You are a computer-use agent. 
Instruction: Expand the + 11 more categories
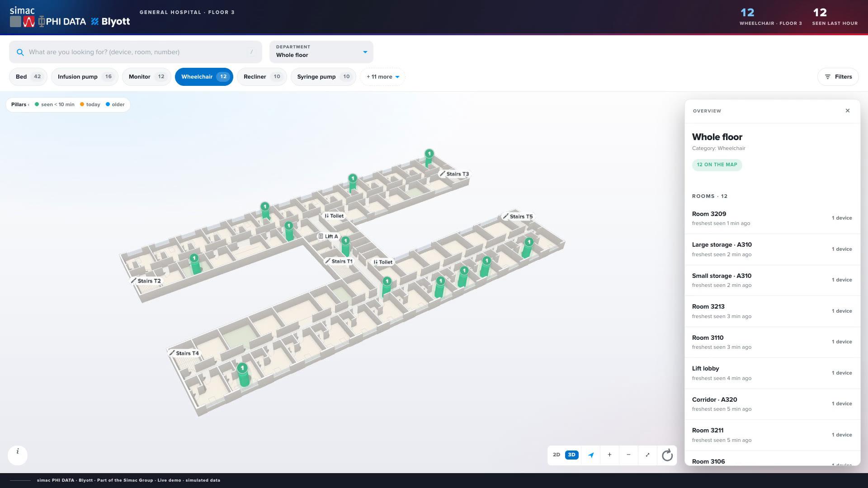coord(382,77)
